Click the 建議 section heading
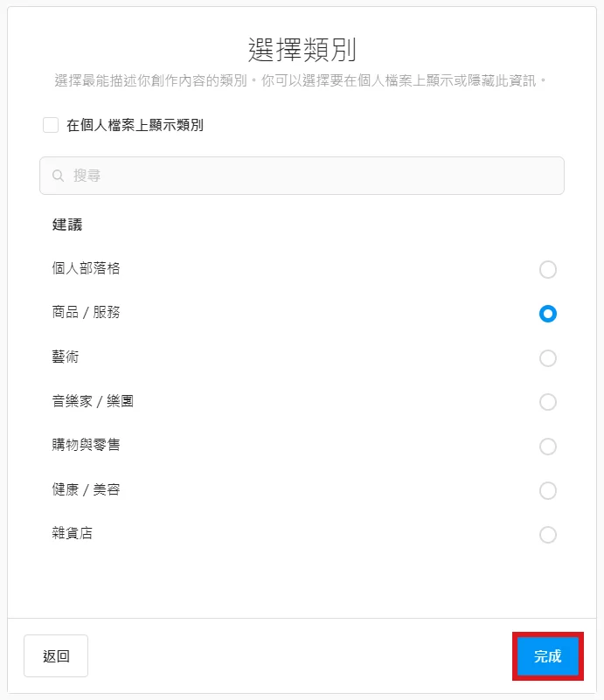Viewport: 604px width, 700px height. click(x=67, y=225)
